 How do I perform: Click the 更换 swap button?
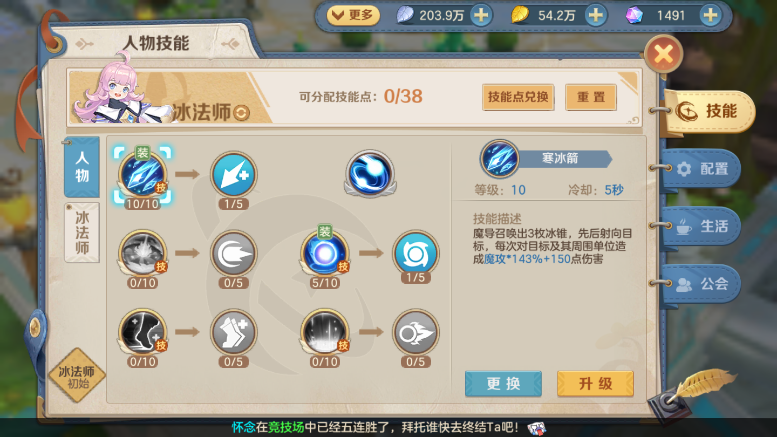[503, 383]
